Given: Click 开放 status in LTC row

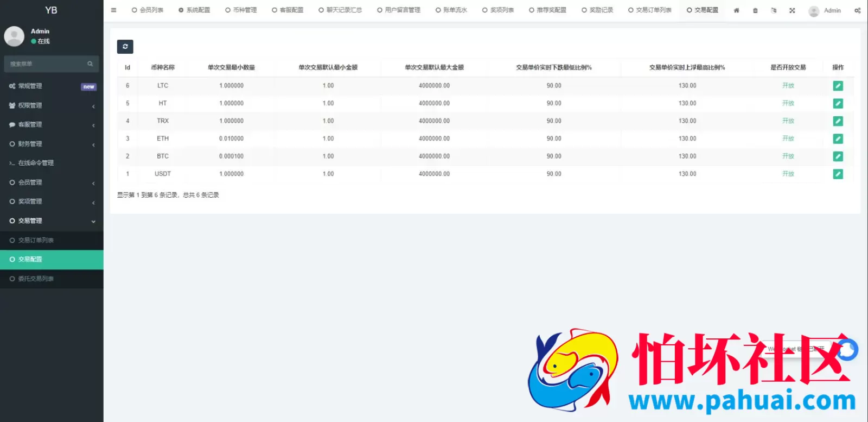Looking at the screenshot, I should coord(788,86).
